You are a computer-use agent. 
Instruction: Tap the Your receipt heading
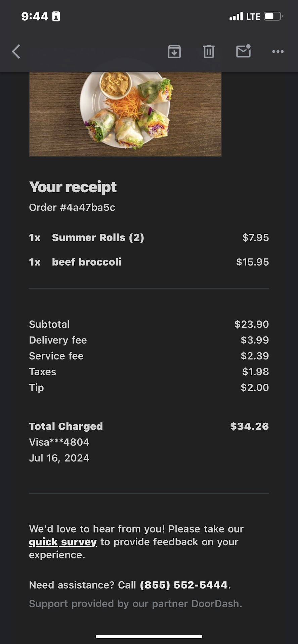point(73,187)
